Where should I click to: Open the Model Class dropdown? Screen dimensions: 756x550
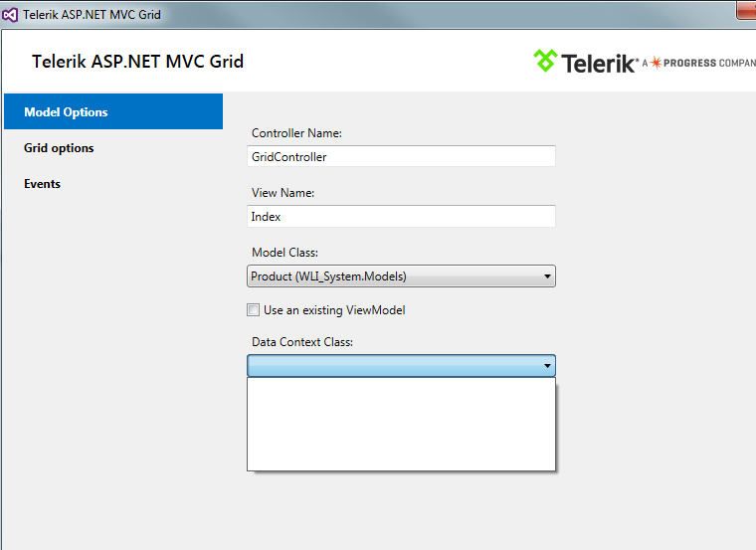point(401,276)
